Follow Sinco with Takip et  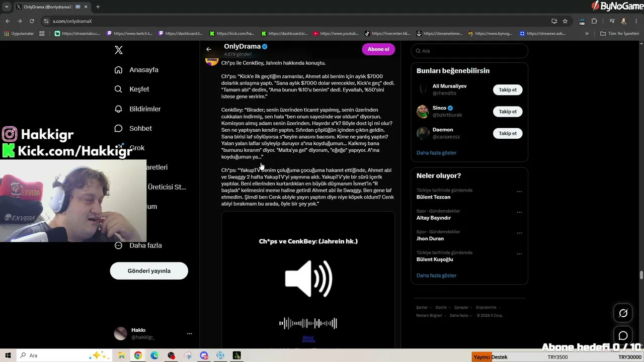point(508,111)
